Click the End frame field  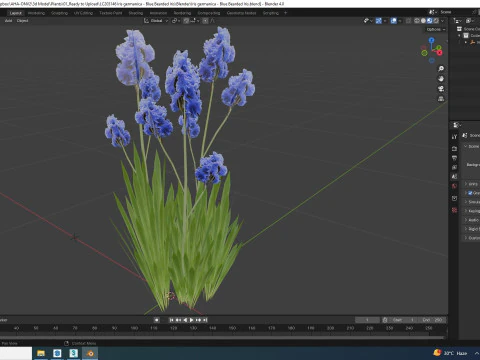point(432,320)
